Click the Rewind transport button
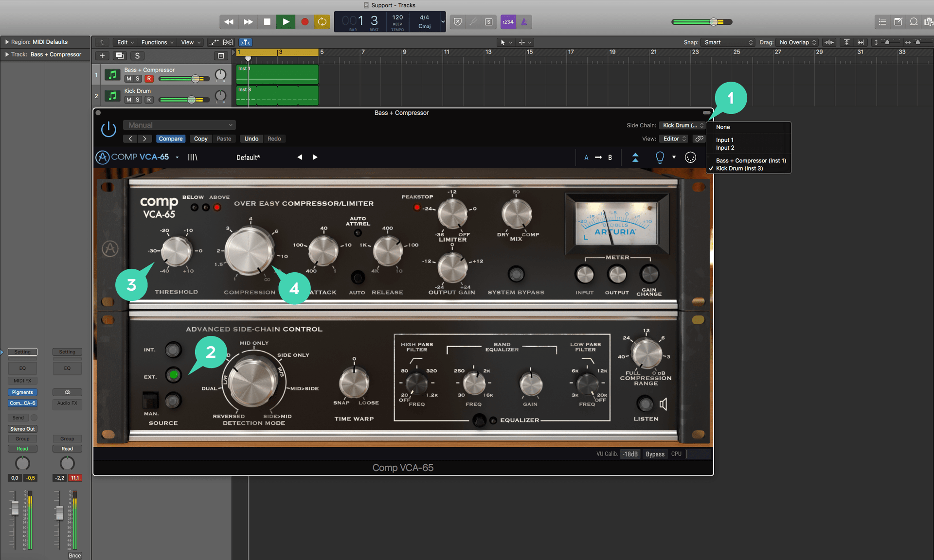 (x=229, y=22)
